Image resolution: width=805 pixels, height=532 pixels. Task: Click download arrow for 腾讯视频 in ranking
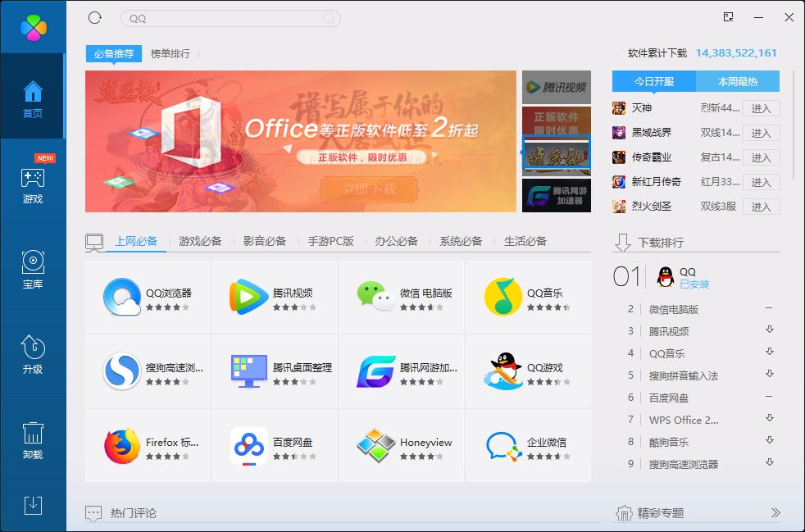(769, 330)
